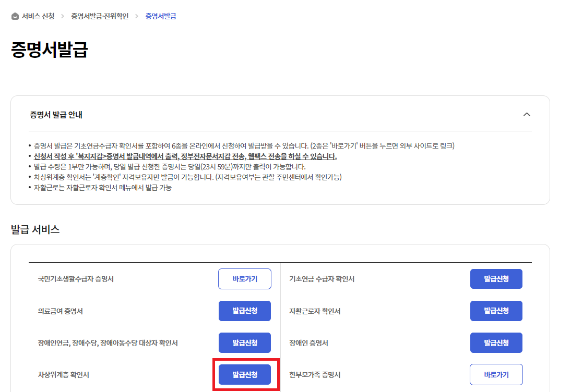Viewport: 571px width, 392px height.
Task: Click 바로가기 for 국민기초생활수급자 증명서
Action: point(245,279)
